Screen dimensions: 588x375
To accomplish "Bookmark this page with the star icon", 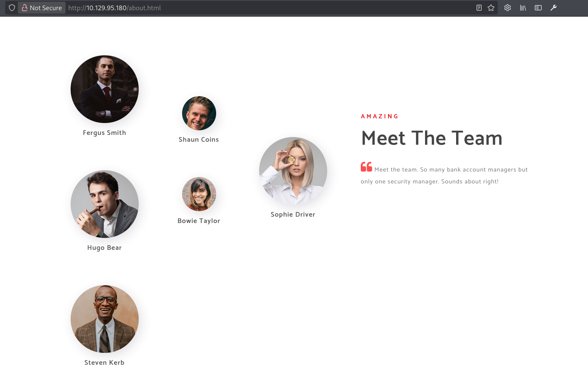I will pyautogui.click(x=491, y=8).
